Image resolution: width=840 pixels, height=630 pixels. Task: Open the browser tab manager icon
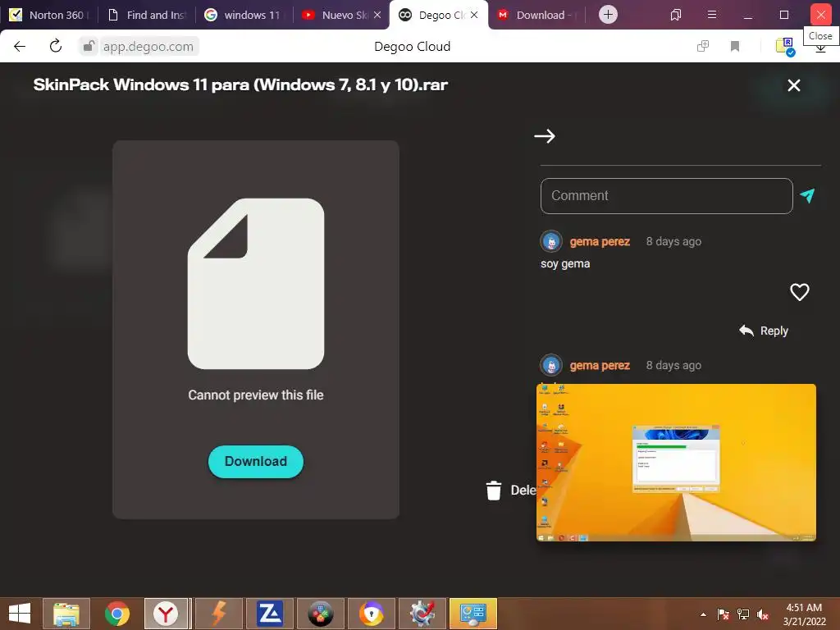click(676, 15)
